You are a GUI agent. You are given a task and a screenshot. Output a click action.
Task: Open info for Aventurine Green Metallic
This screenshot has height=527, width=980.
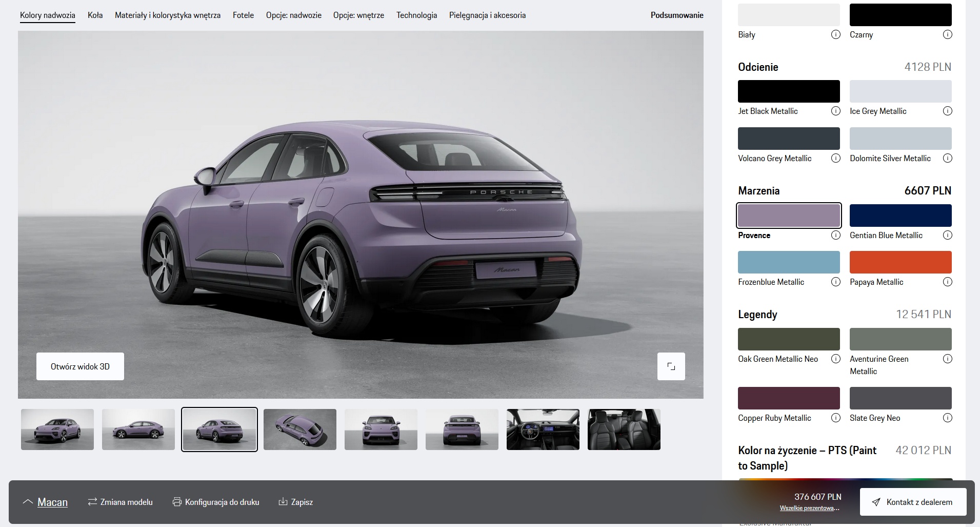[947, 359]
